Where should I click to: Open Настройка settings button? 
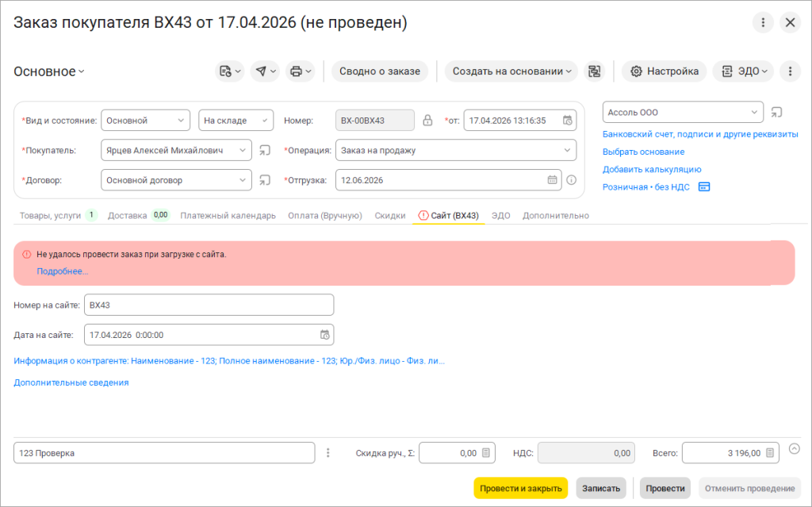click(x=664, y=71)
